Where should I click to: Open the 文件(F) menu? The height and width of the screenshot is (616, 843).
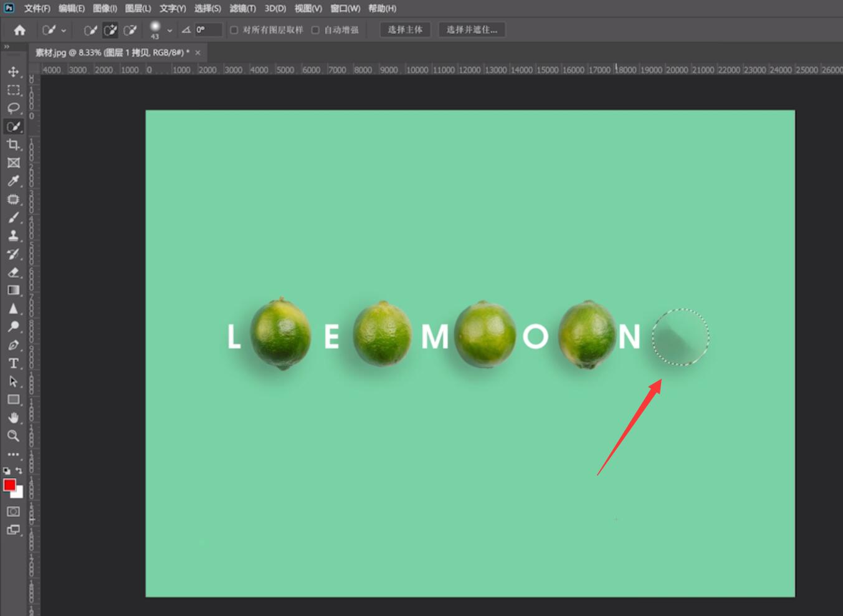(37, 8)
